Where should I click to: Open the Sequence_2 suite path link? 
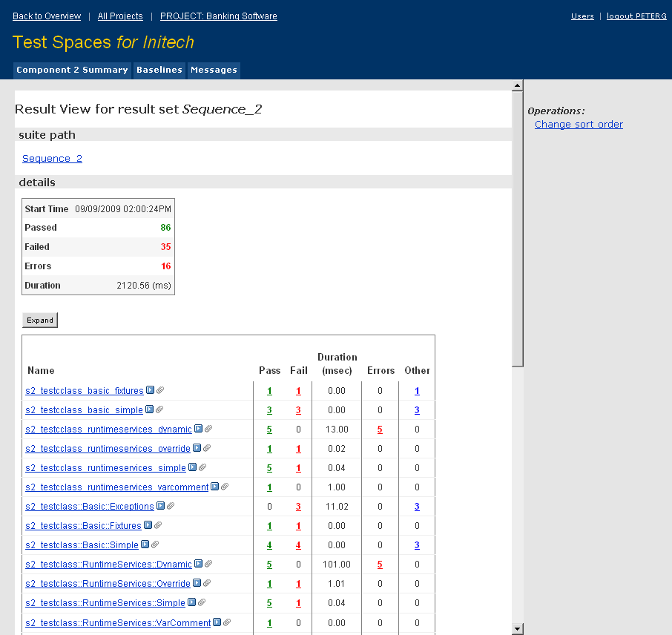point(52,159)
